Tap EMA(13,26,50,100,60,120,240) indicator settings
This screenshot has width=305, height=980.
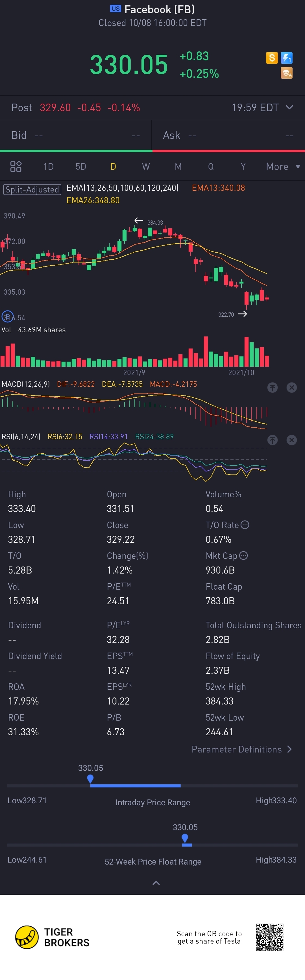coord(123,188)
